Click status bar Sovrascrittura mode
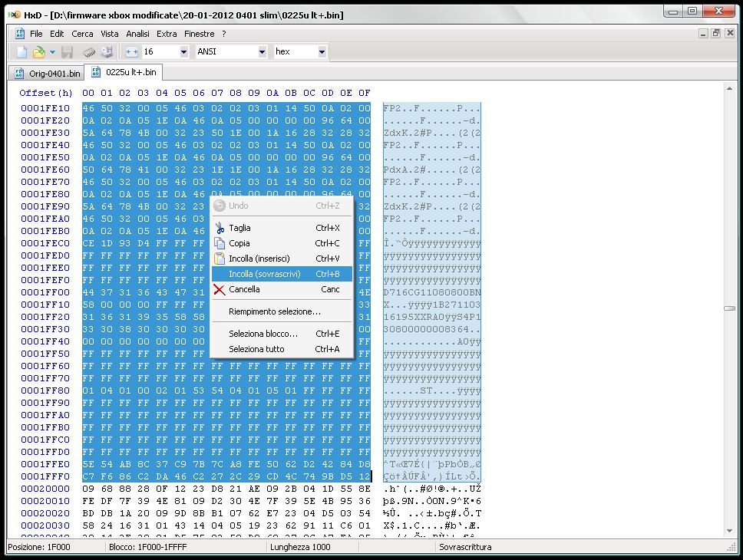Screen dimensions: 743x560 (465, 547)
